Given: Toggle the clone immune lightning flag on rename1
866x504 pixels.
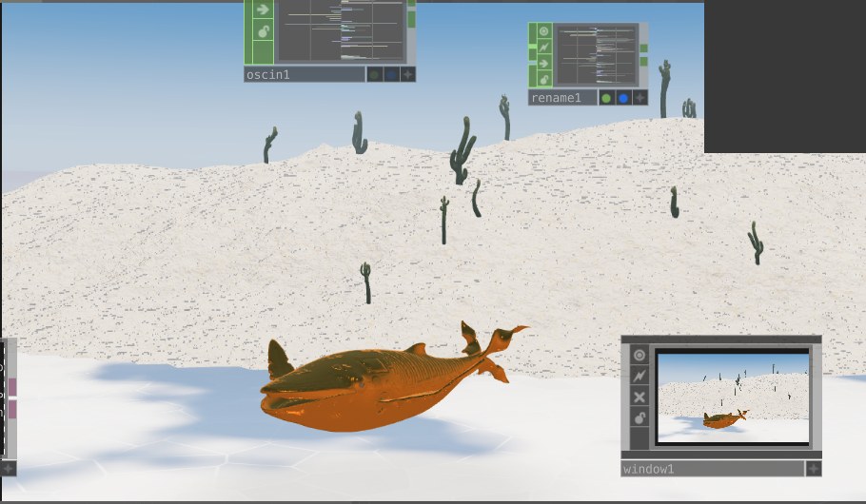Looking at the screenshot, I should click(x=544, y=48).
